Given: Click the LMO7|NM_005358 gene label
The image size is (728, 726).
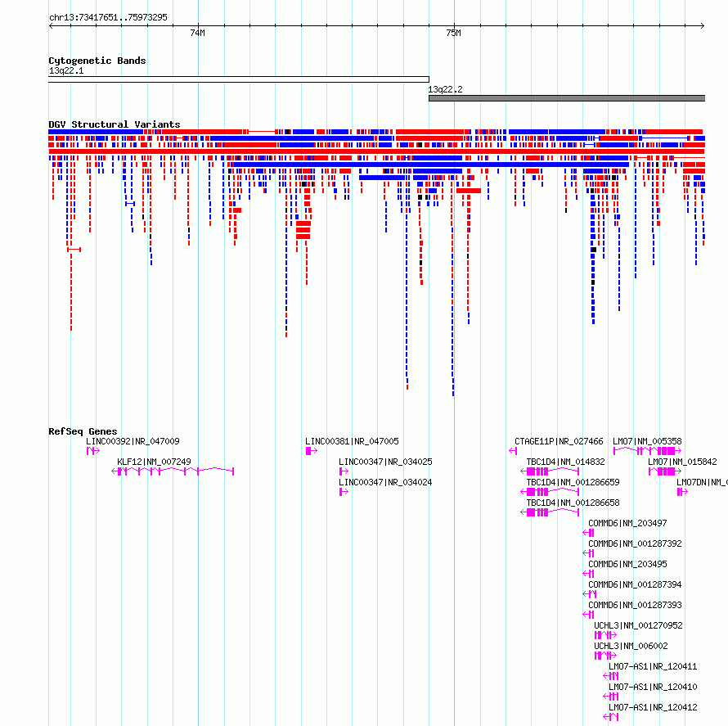Looking at the screenshot, I should (647, 441).
